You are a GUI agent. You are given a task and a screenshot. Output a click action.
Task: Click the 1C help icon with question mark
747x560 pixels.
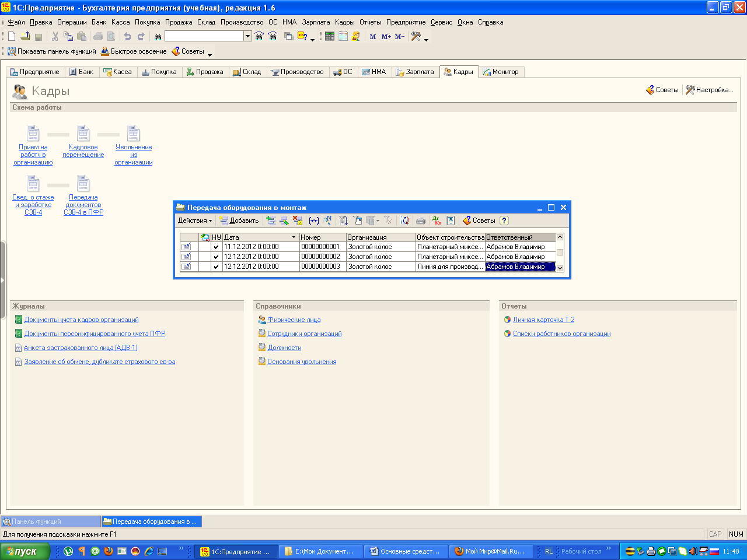(x=302, y=36)
